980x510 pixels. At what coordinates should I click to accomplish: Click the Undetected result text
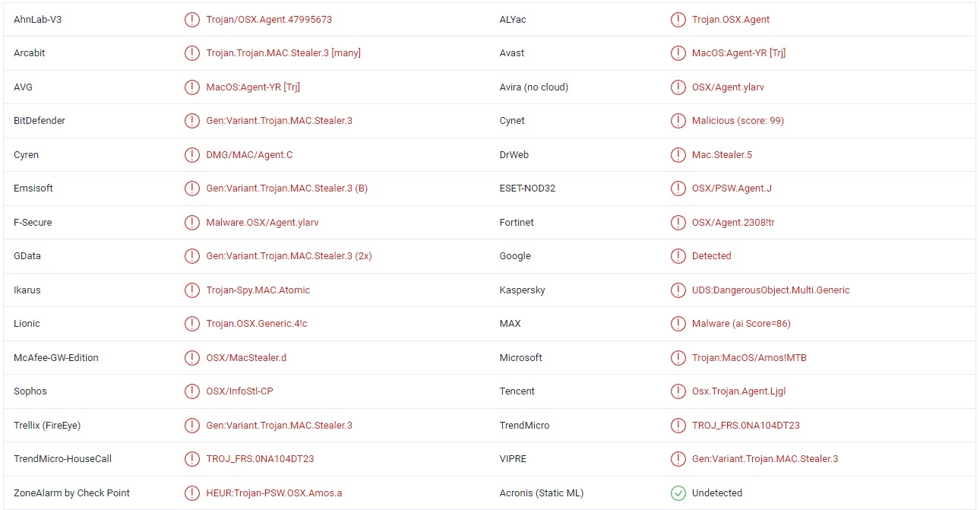tap(716, 493)
